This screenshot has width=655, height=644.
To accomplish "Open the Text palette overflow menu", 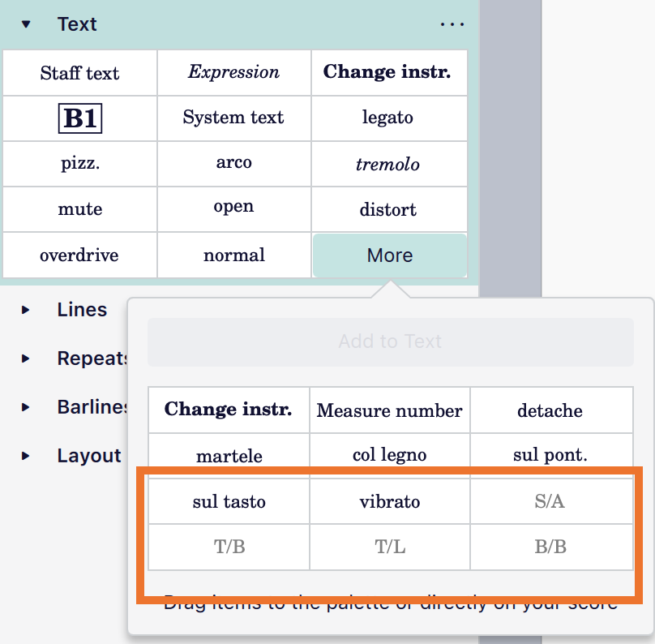I will tap(452, 24).
